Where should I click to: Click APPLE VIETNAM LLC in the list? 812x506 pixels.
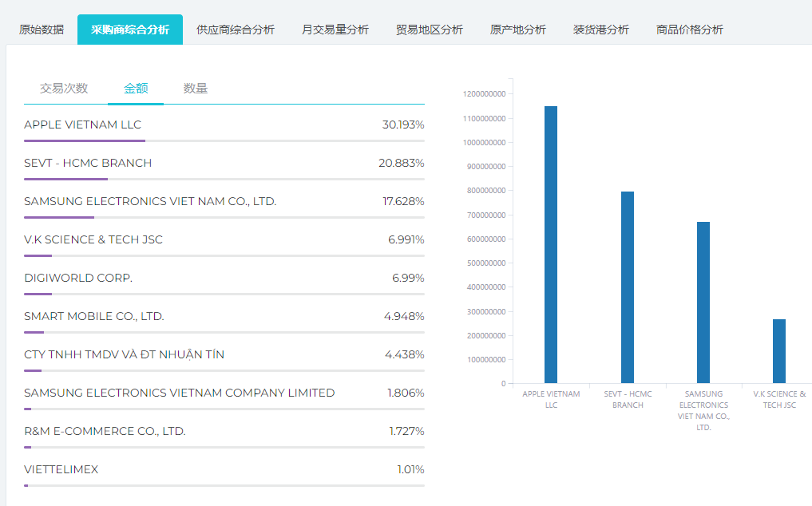[x=83, y=125]
